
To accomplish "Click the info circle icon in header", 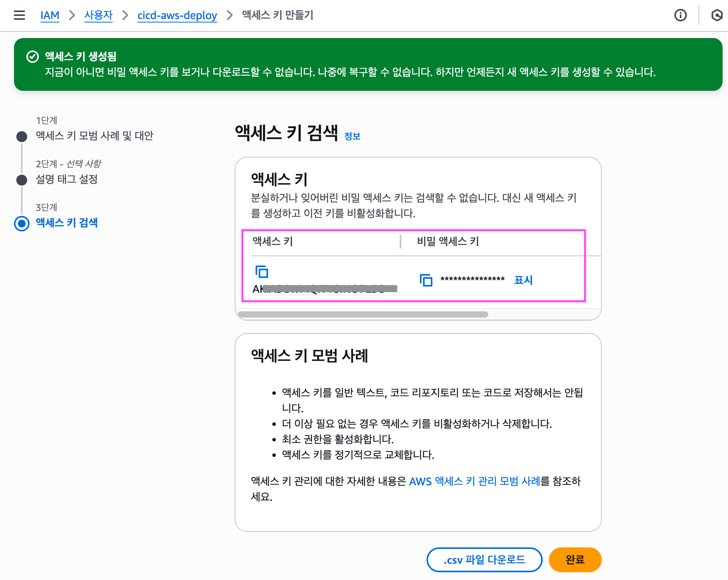I will tap(680, 15).
